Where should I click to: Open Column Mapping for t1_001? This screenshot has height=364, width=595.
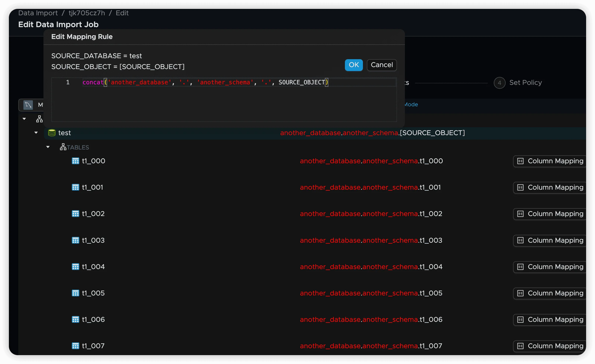pyautogui.click(x=550, y=188)
